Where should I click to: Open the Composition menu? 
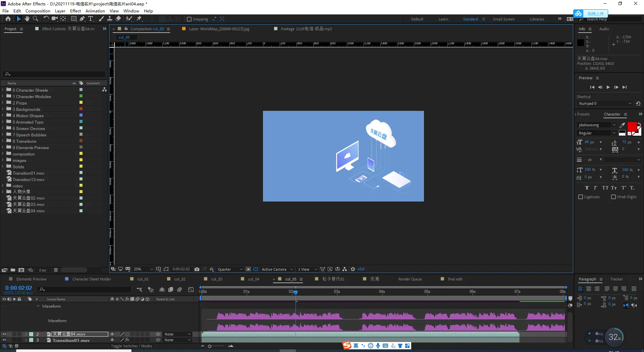[38, 11]
